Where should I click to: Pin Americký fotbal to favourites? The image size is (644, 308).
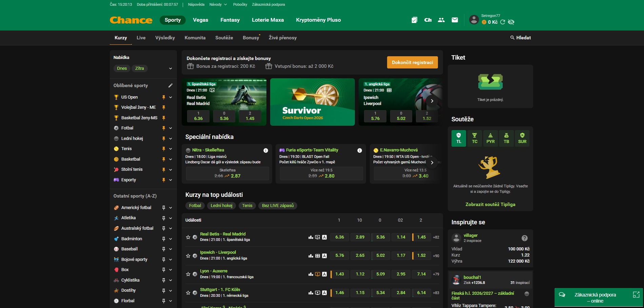(x=164, y=208)
